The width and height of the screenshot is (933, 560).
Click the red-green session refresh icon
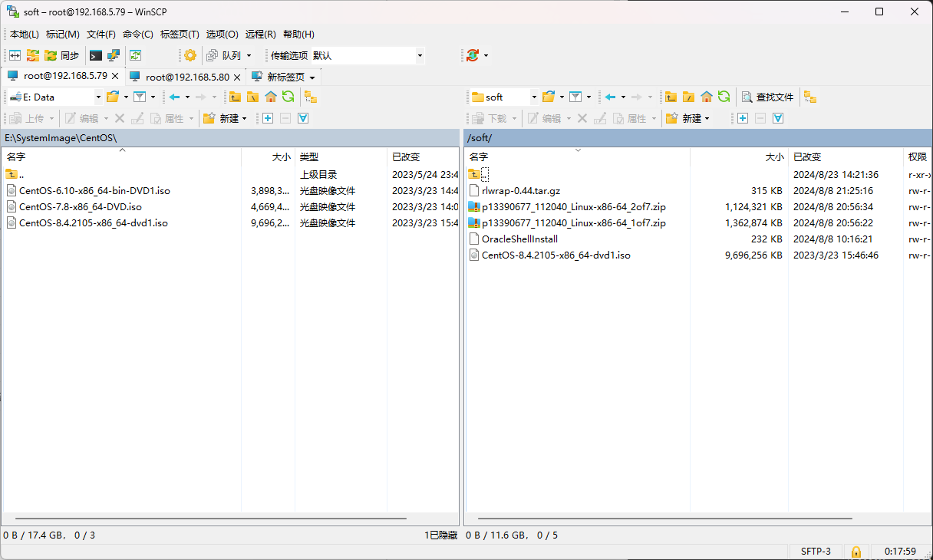point(473,55)
